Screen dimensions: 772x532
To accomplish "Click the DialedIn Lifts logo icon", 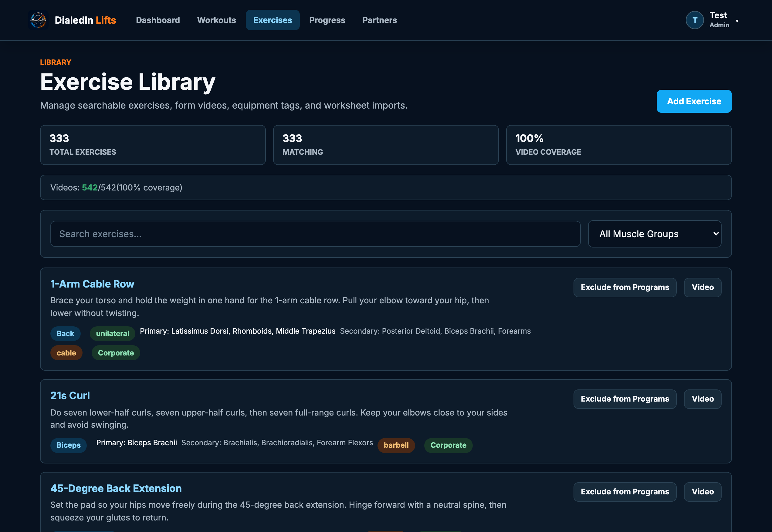I will pos(38,20).
